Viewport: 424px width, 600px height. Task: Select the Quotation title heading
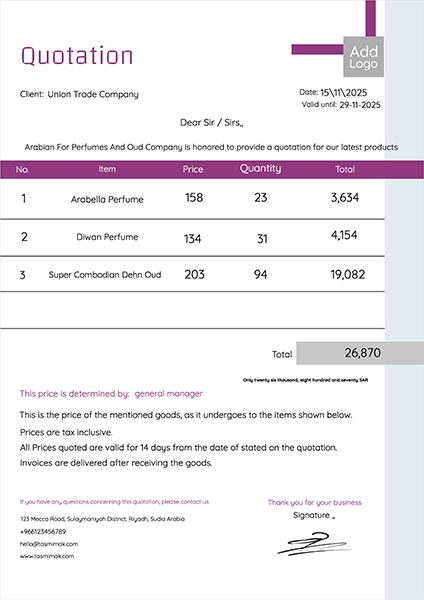pyautogui.click(x=77, y=56)
